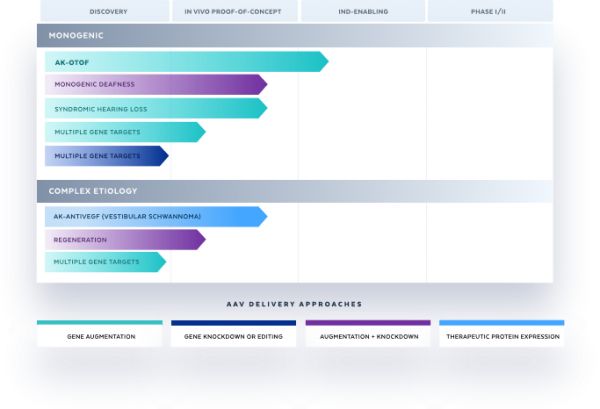Open the Phase I/II stage header

[490, 12]
